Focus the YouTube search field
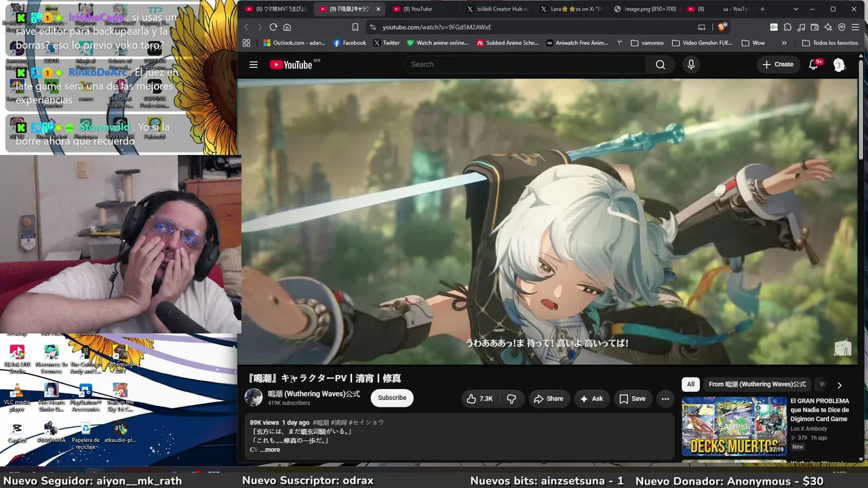 coord(525,64)
